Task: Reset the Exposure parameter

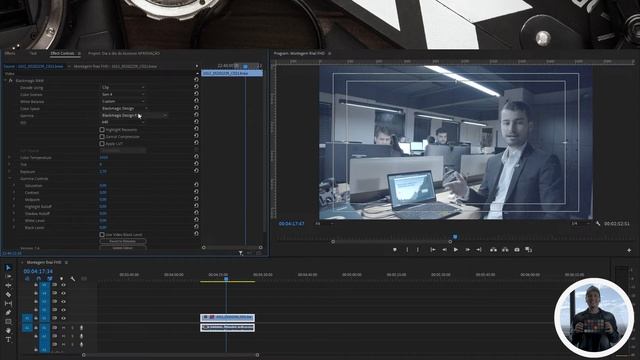Action: tap(196, 171)
